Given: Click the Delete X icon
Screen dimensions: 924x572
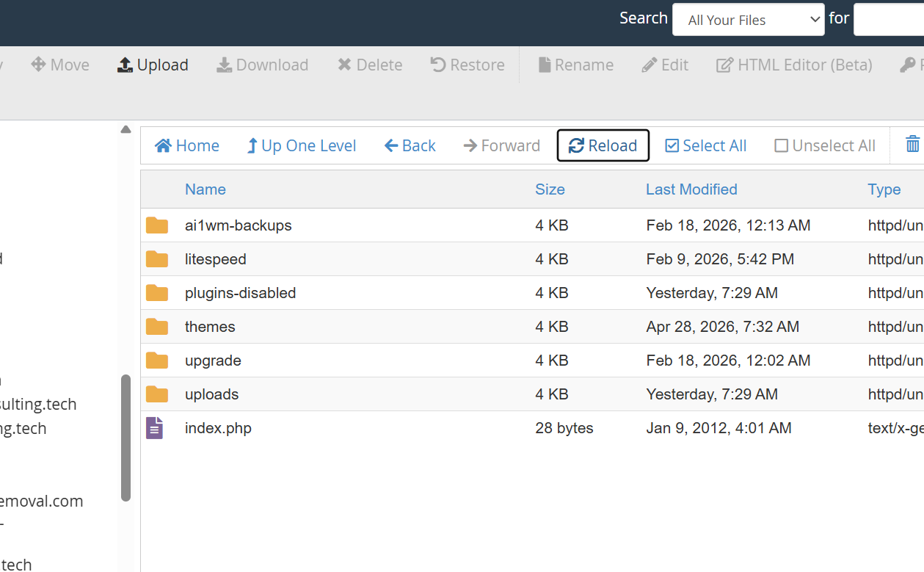Looking at the screenshot, I should coord(344,65).
